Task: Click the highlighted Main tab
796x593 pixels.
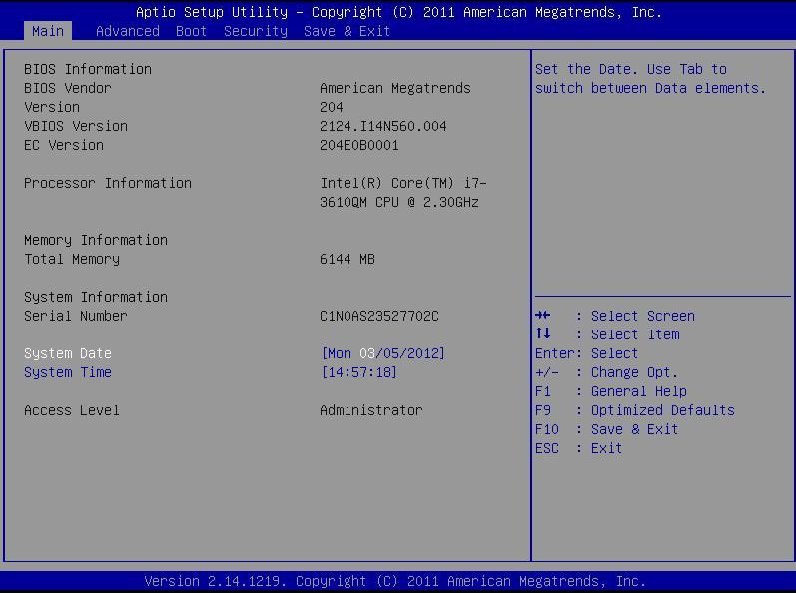Action: [48, 31]
